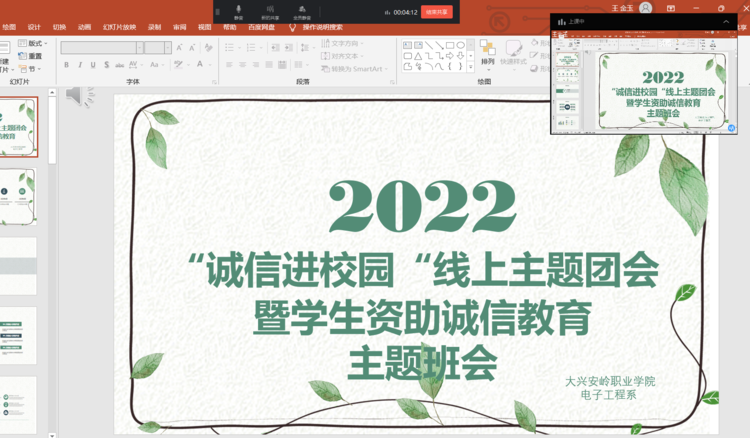Center the text
Viewport: 750px width, 438px height.
pyautogui.click(x=243, y=65)
